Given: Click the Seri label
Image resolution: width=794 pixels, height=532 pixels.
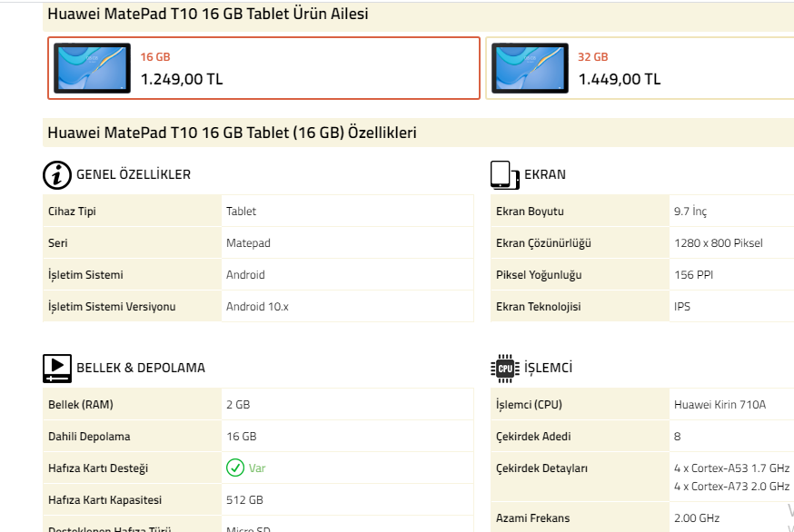Looking at the screenshot, I should point(58,243).
